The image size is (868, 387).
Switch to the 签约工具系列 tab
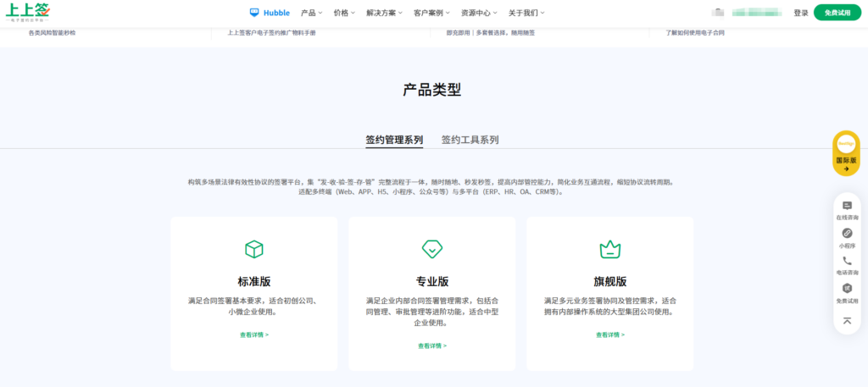470,140
